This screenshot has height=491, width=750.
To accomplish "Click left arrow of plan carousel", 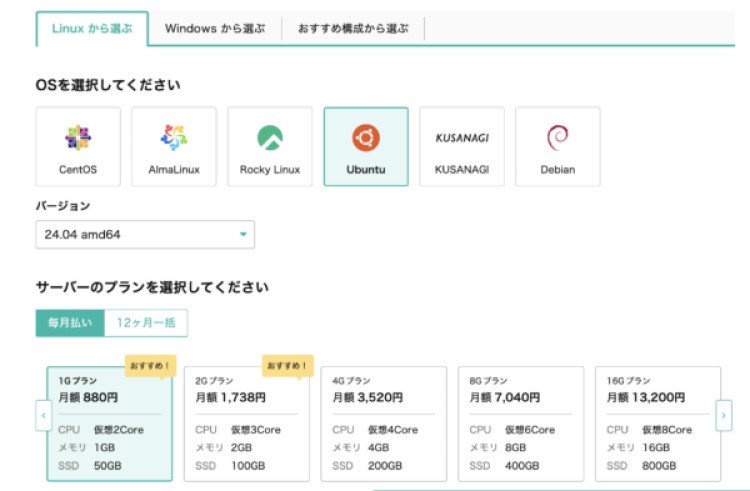I will (44, 415).
